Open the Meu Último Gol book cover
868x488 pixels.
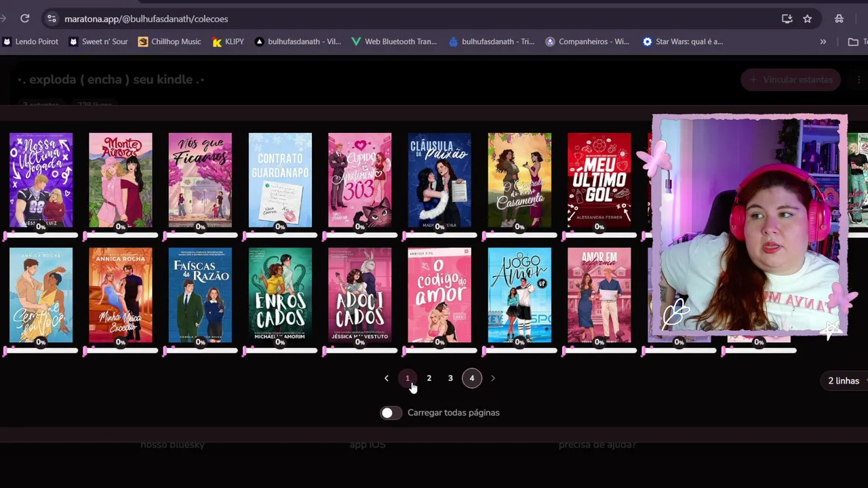[599, 180]
